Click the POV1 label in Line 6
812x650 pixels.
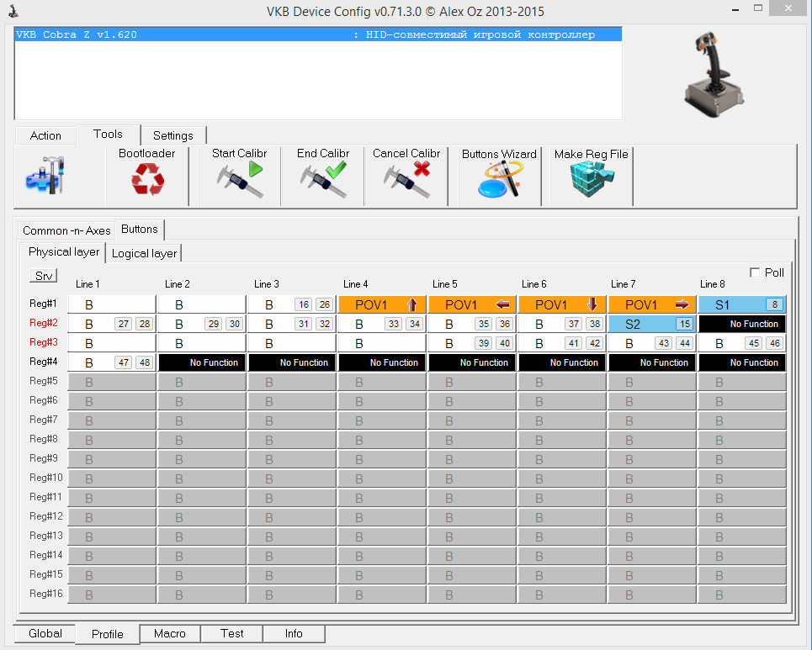(x=551, y=304)
